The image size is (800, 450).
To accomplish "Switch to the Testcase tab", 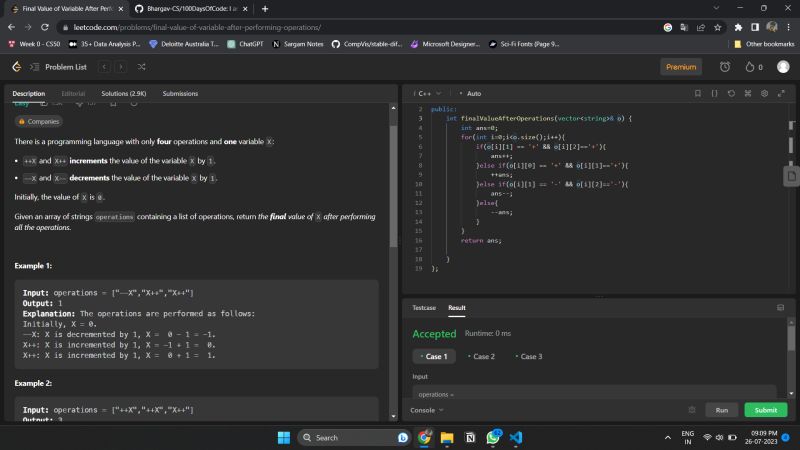I will click(x=424, y=308).
